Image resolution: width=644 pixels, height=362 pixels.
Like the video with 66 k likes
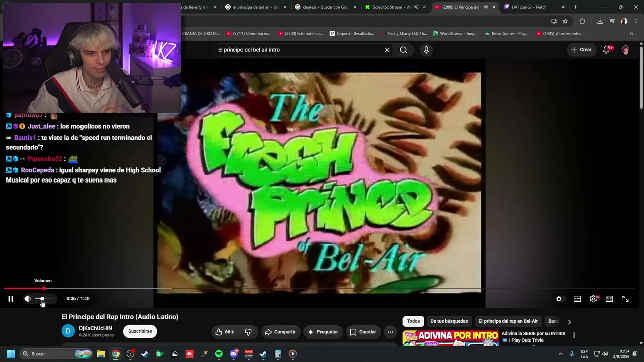[x=224, y=332]
